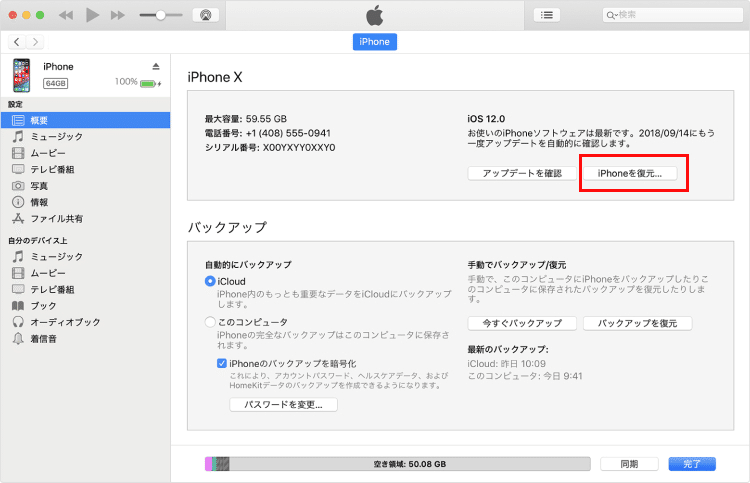Adjust the volume slider knob
Viewport: 750px width, 483px height.
click(161, 15)
